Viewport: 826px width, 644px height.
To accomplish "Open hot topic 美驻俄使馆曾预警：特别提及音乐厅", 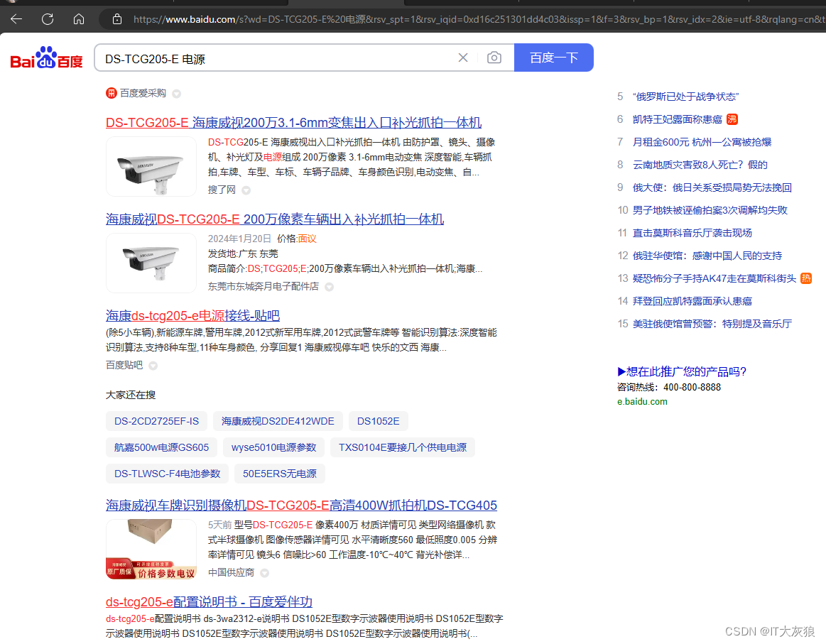I will 712,324.
